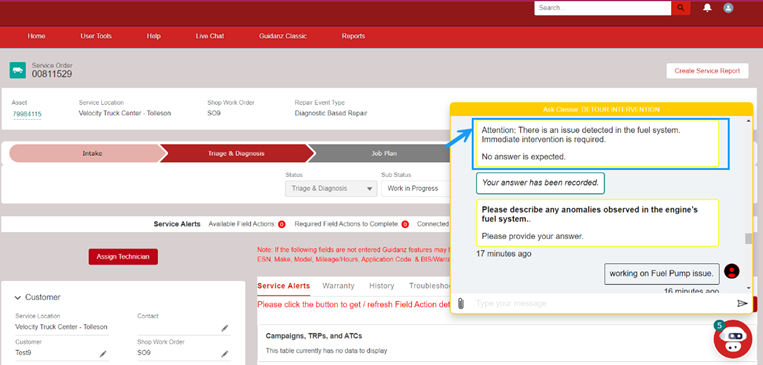
Task: Click the Create Service Report button
Action: (707, 71)
